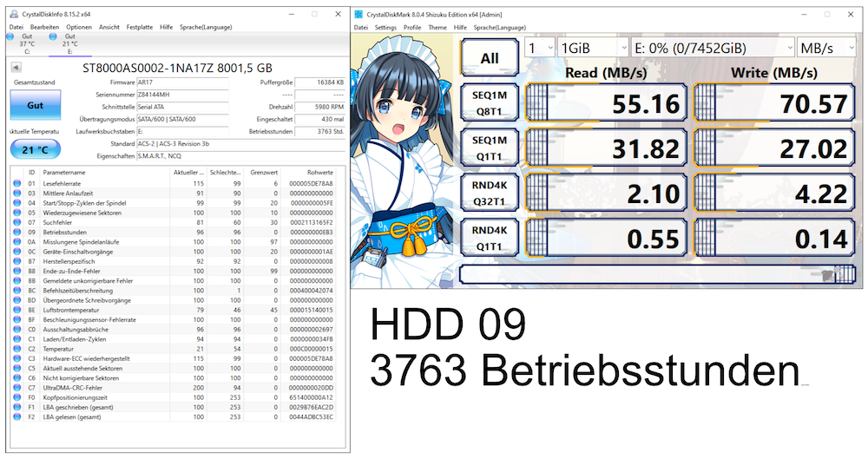Open the test size dropdown 1GiB
The width and height of the screenshot is (868, 459).
[593, 49]
